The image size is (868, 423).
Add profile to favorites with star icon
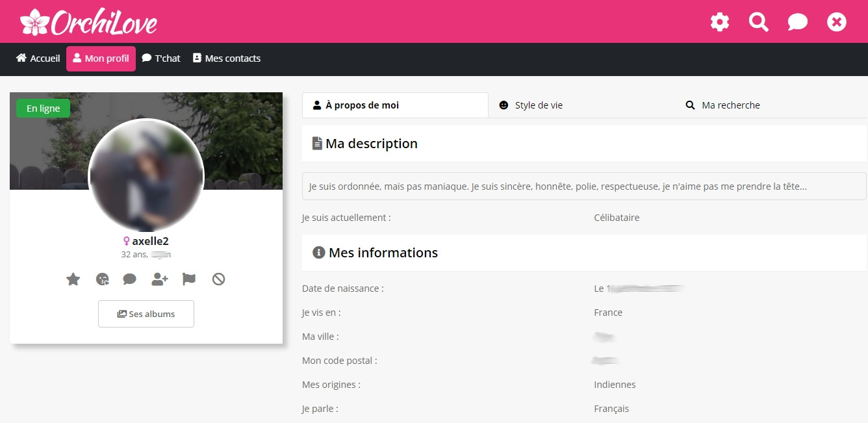click(x=73, y=279)
